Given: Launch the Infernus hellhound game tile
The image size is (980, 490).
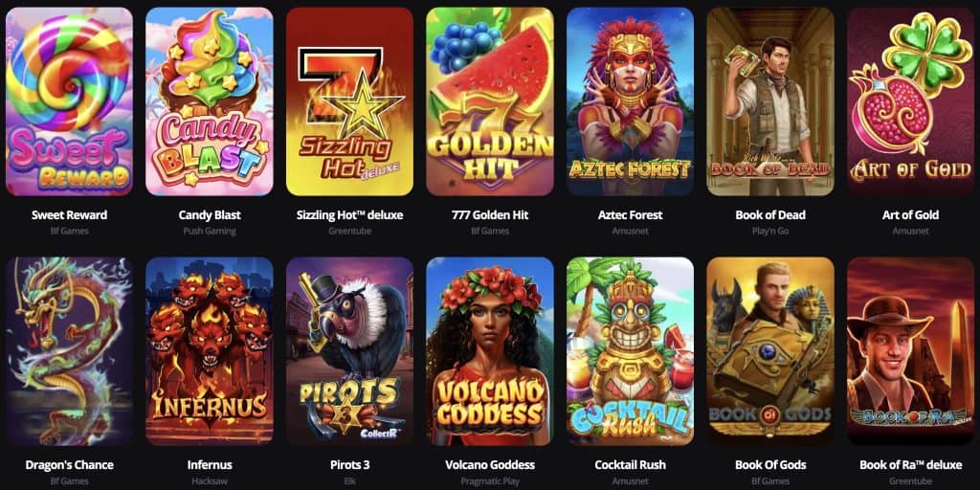Looking at the screenshot, I should click(210, 351).
